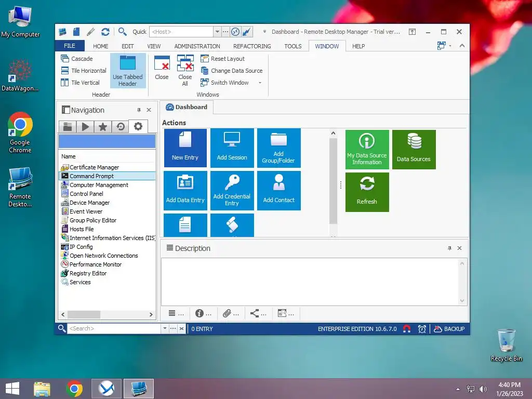Open the status bar search dropdown arrow

pos(165,328)
